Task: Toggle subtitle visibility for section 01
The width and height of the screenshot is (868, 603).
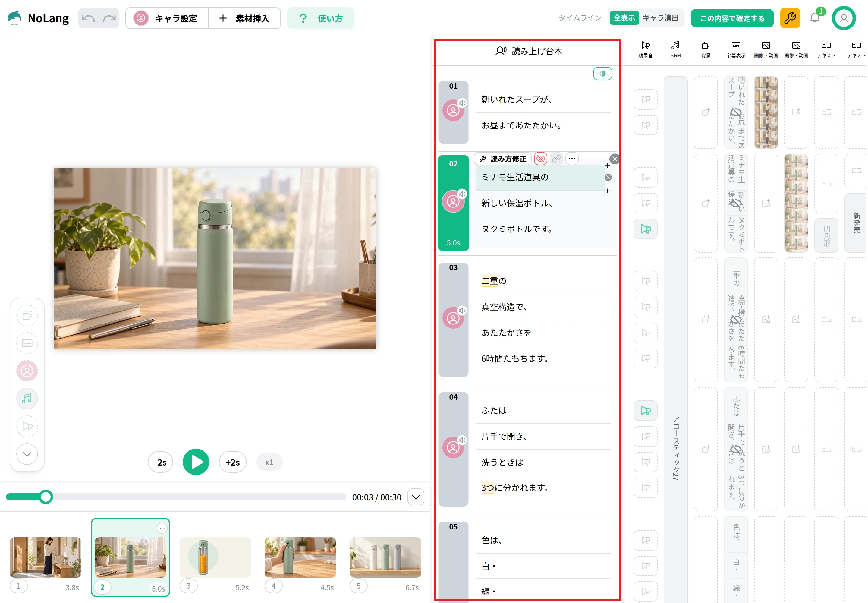Action: [x=735, y=112]
